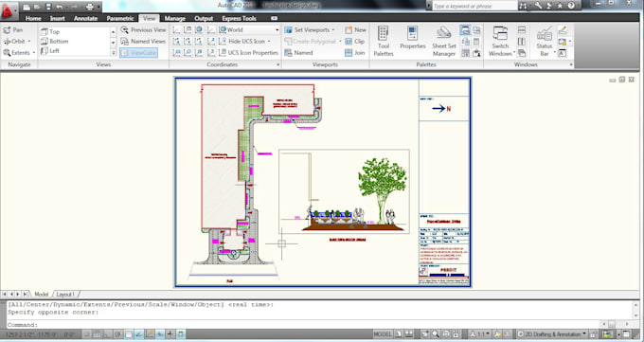Switch to the Manage ribbon tab
Viewport: 644px width, 342px height.
175,18
